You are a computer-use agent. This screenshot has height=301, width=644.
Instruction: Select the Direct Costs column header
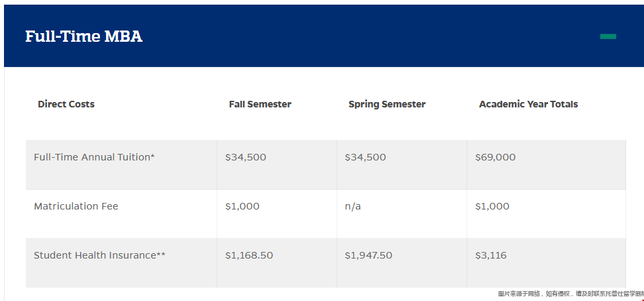(66, 104)
